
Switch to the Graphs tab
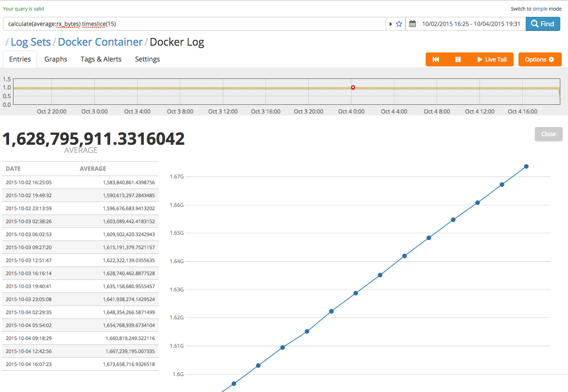(x=56, y=59)
